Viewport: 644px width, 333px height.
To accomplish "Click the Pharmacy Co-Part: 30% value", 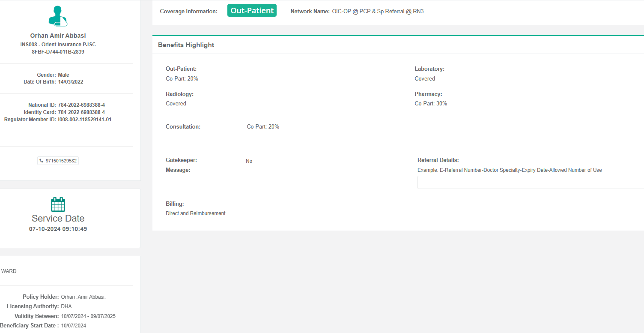I will [431, 104].
